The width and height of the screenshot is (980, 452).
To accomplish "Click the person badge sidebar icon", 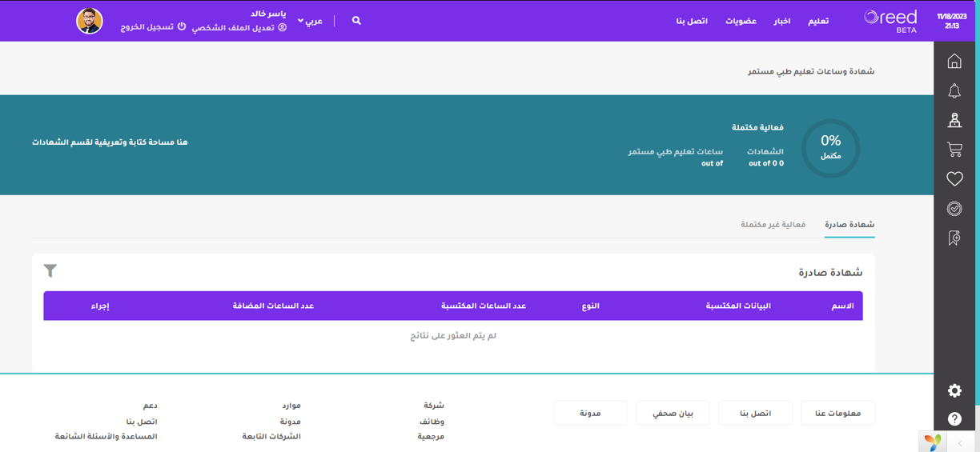I will tap(954, 120).
